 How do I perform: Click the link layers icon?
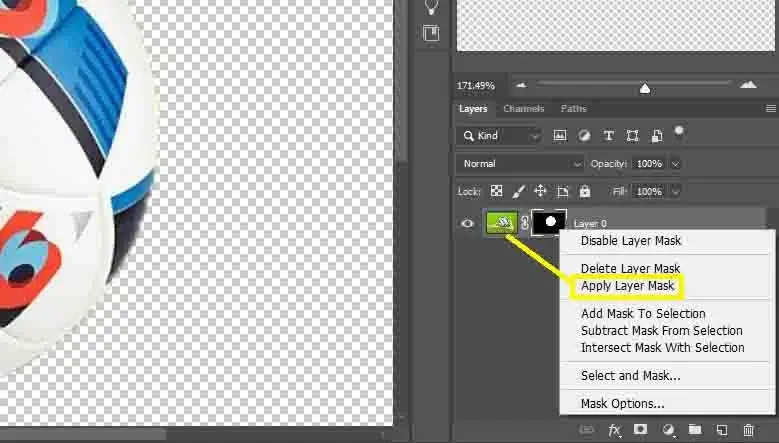coord(586,429)
